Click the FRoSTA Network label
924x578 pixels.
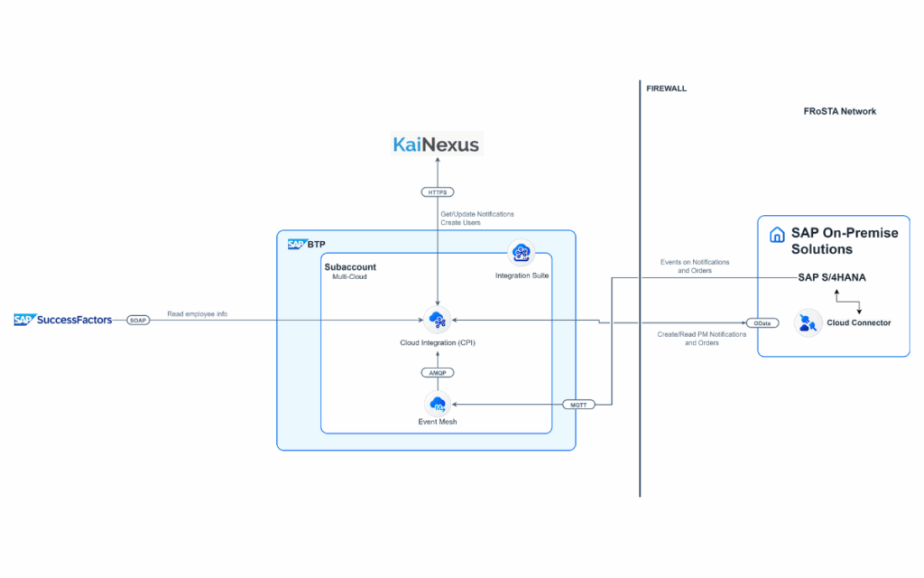point(840,111)
